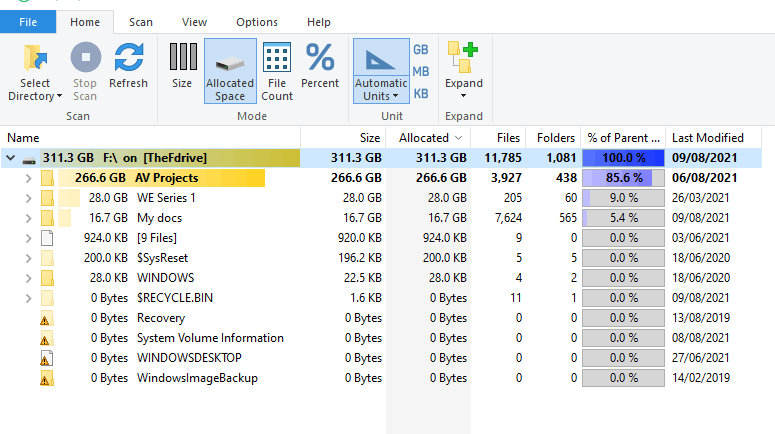Image resolution: width=775 pixels, height=434 pixels.
Task: Expand the $SysReset folder
Action: [x=29, y=258]
